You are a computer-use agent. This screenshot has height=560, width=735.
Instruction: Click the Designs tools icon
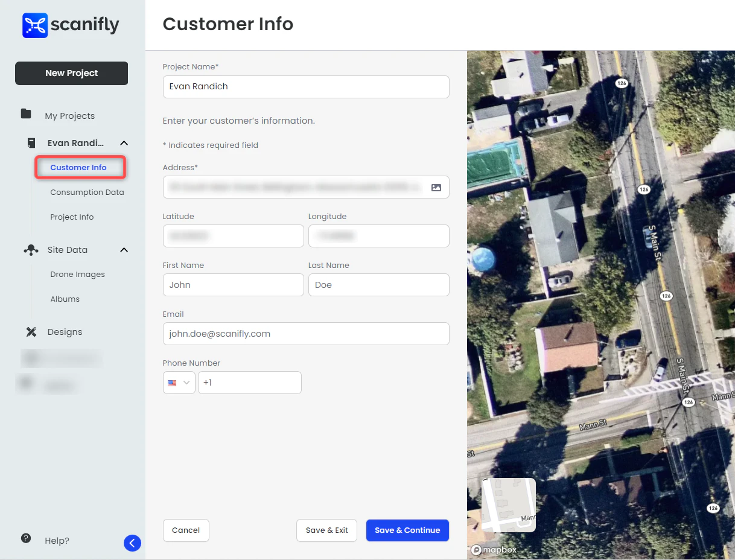[31, 332]
